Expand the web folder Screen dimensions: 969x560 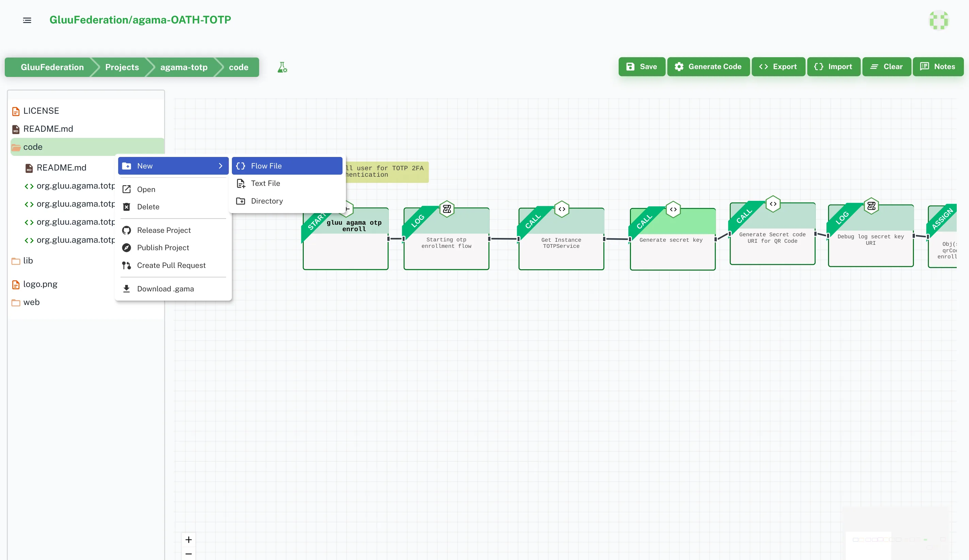click(31, 302)
